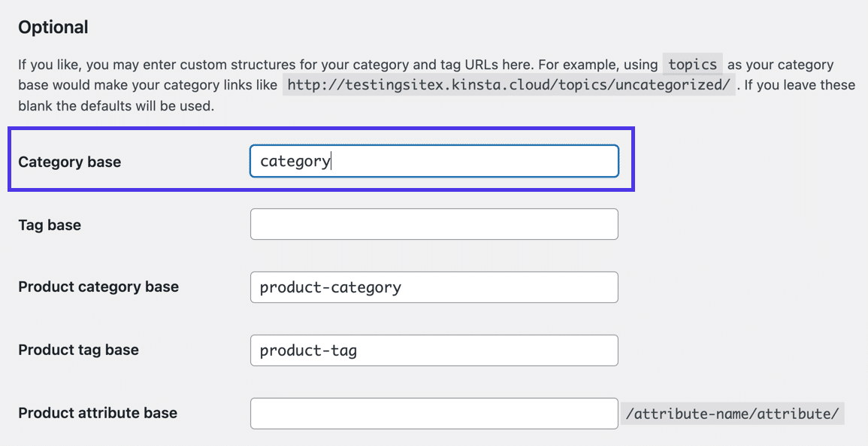868x446 pixels.
Task: Click the Tag base label
Action: (49, 224)
